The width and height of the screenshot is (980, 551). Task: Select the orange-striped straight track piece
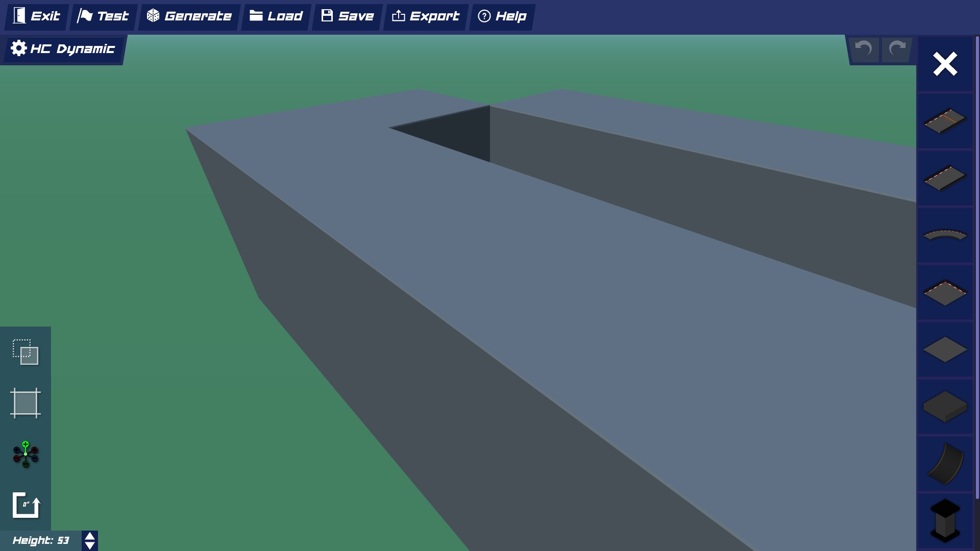(945, 121)
